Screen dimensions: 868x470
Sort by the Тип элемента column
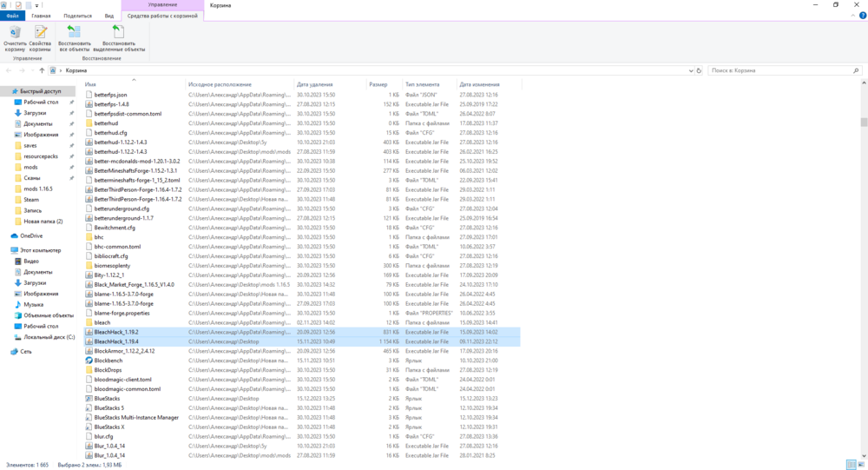(429, 84)
